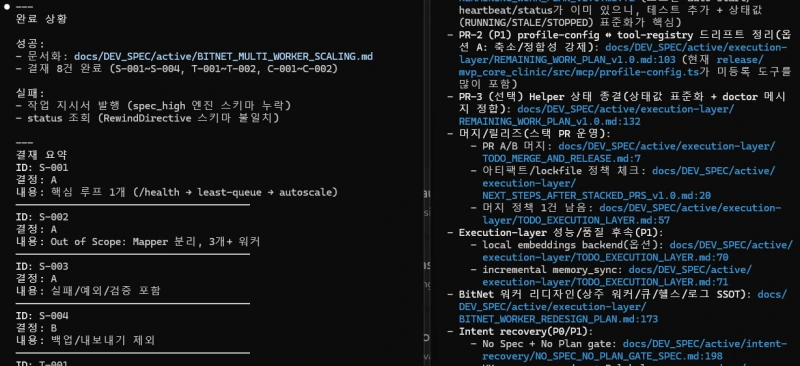Select the '실패:' label
The width and height of the screenshot is (800, 366).
(x=30, y=93)
